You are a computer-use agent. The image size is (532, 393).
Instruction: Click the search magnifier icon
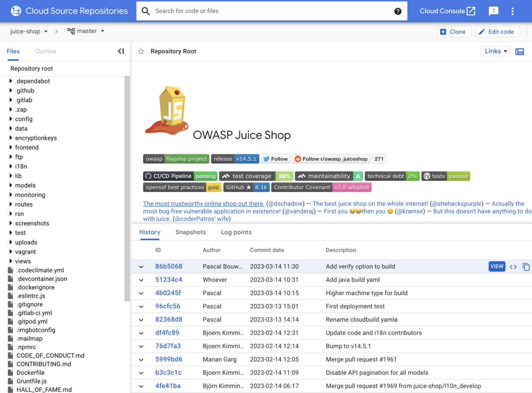click(x=145, y=11)
